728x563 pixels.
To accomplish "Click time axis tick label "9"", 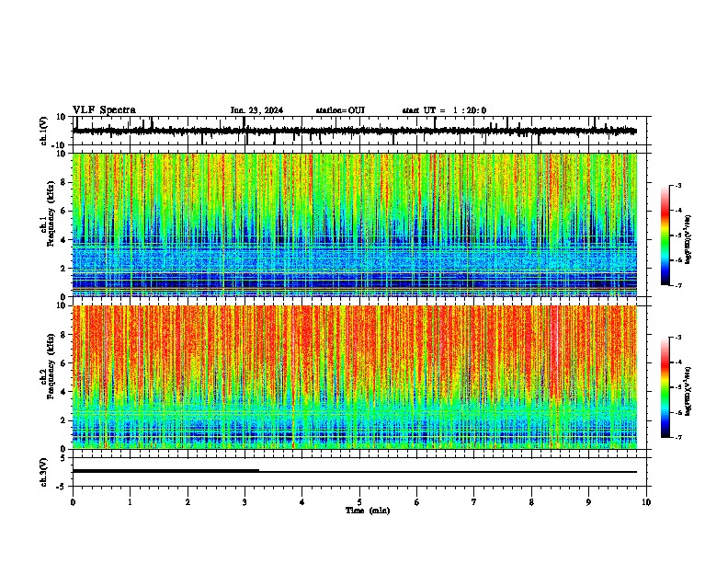I will tap(588, 502).
